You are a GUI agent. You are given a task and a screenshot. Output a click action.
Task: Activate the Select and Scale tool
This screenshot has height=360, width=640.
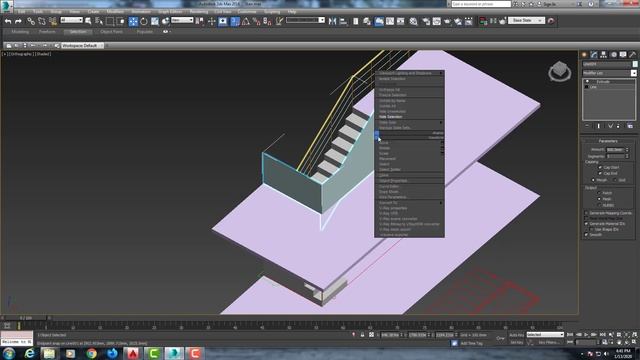coord(155,21)
